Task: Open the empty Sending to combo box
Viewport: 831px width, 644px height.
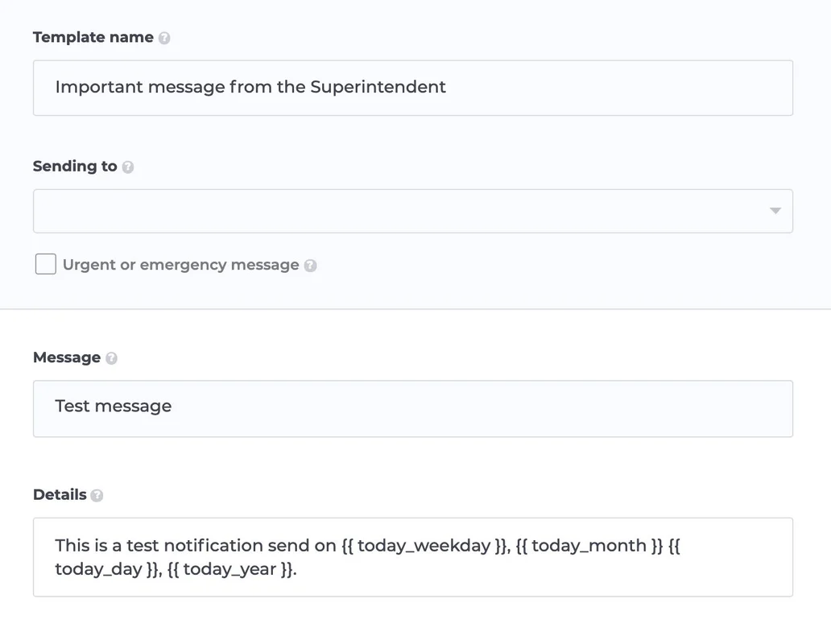Action: pos(403,211)
